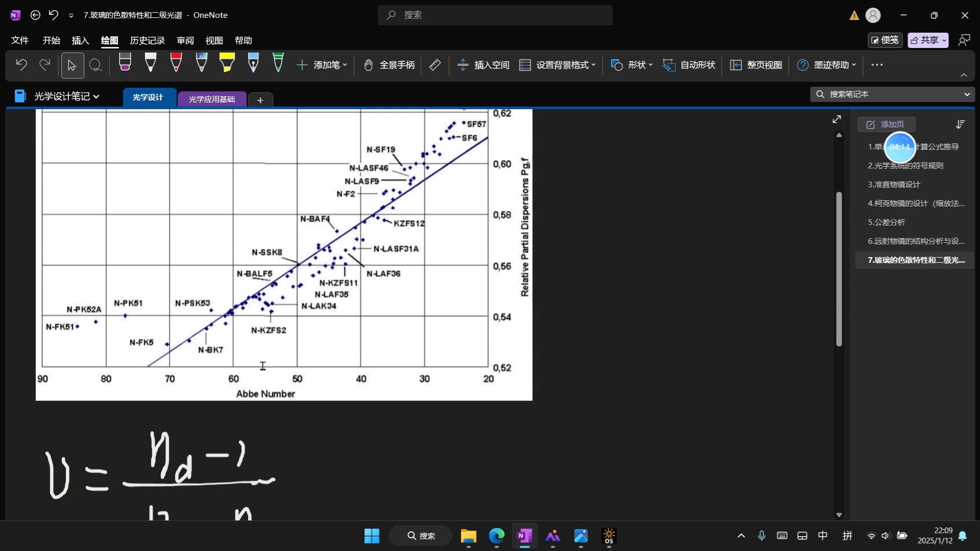Expand the Shapes dropdown
The image size is (980, 551).
click(x=632, y=65)
